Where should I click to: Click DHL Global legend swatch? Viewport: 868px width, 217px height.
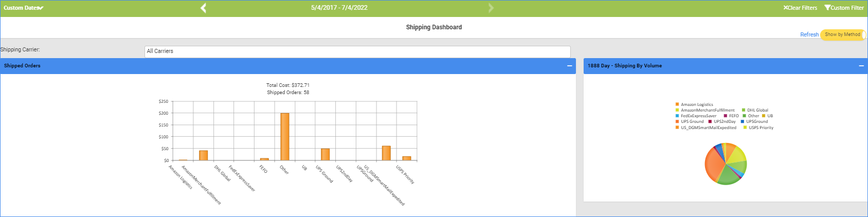pyautogui.click(x=744, y=110)
